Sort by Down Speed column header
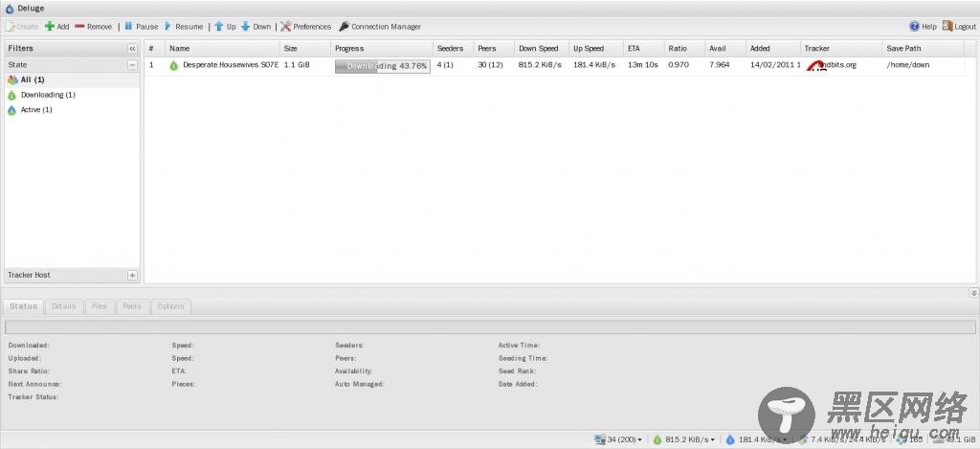The image size is (980, 449). coord(542,48)
